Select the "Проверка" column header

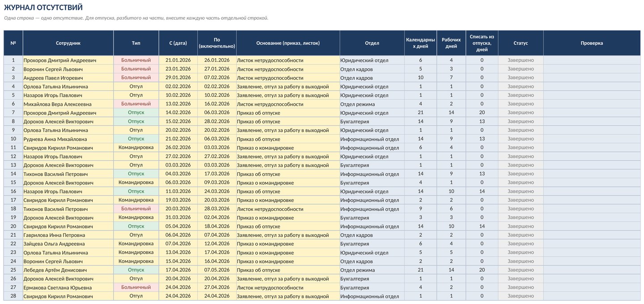(592, 43)
